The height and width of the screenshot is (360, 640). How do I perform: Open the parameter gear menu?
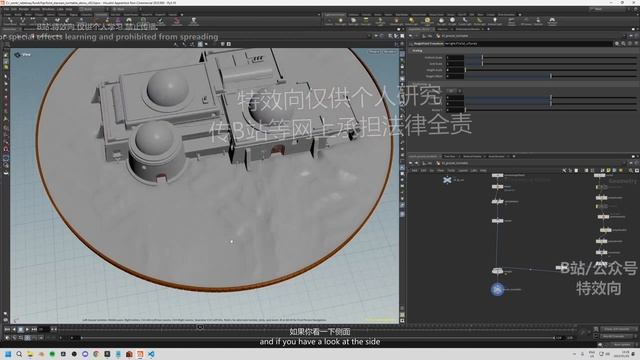[617, 44]
